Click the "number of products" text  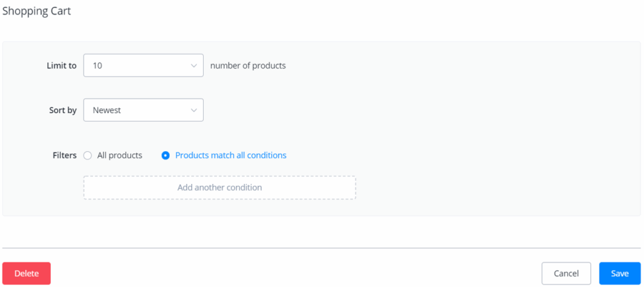[x=248, y=65]
